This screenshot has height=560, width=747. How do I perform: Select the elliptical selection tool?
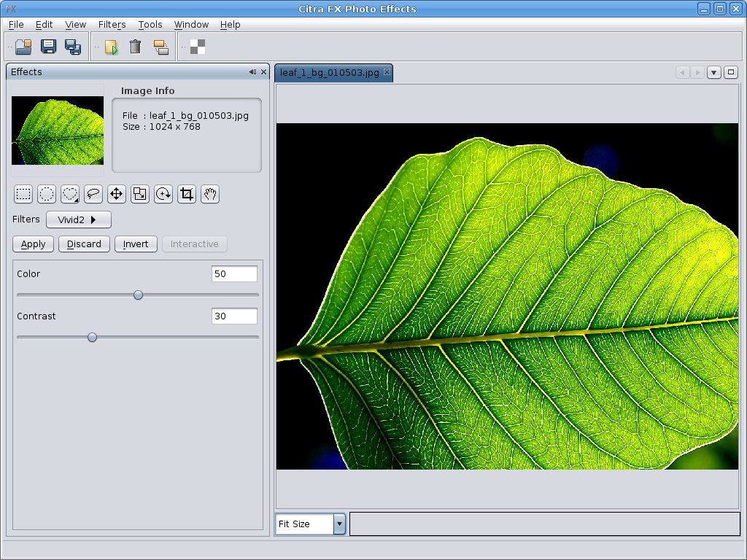pyautogui.click(x=47, y=194)
